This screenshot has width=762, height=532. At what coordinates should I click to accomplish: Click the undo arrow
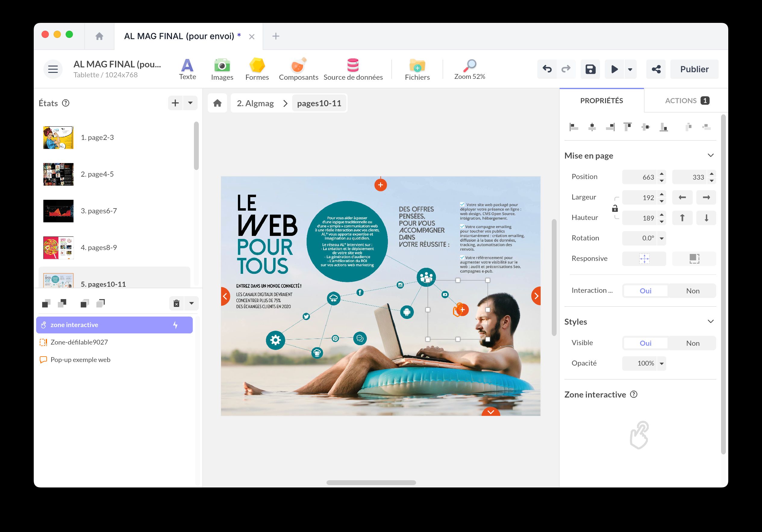547,69
